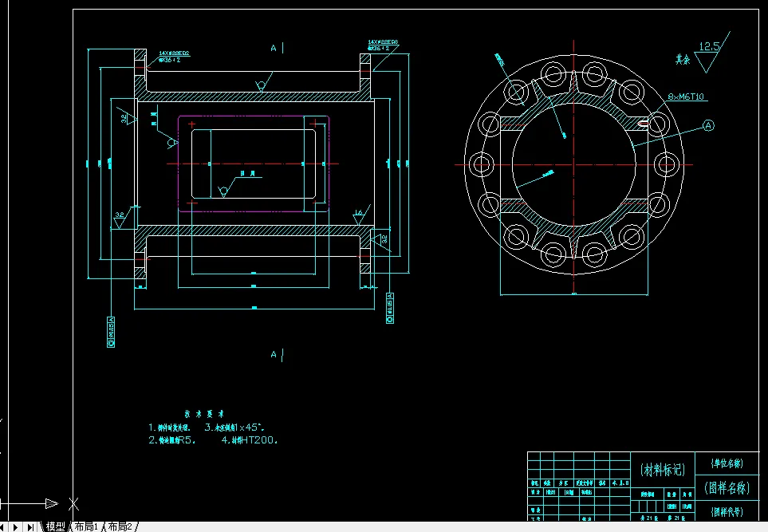
Task: Click the last-tab arrow in tab navigator
Action: tap(30, 527)
